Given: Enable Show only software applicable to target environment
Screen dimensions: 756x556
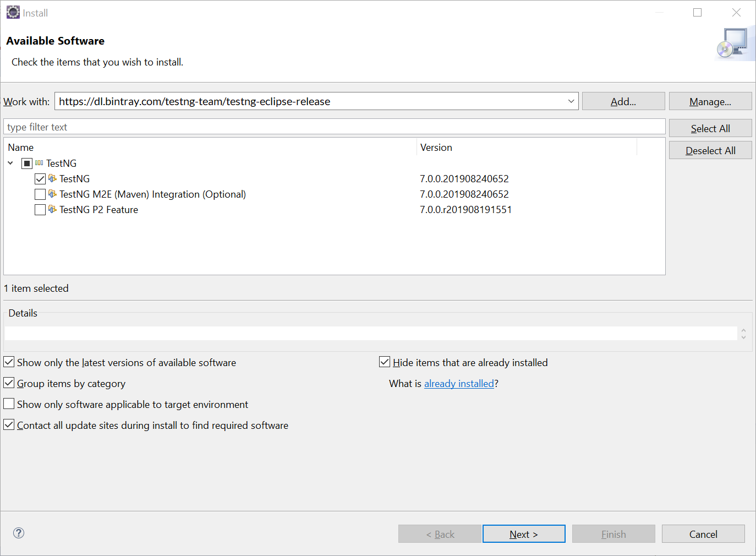Looking at the screenshot, I should point(8,404).
